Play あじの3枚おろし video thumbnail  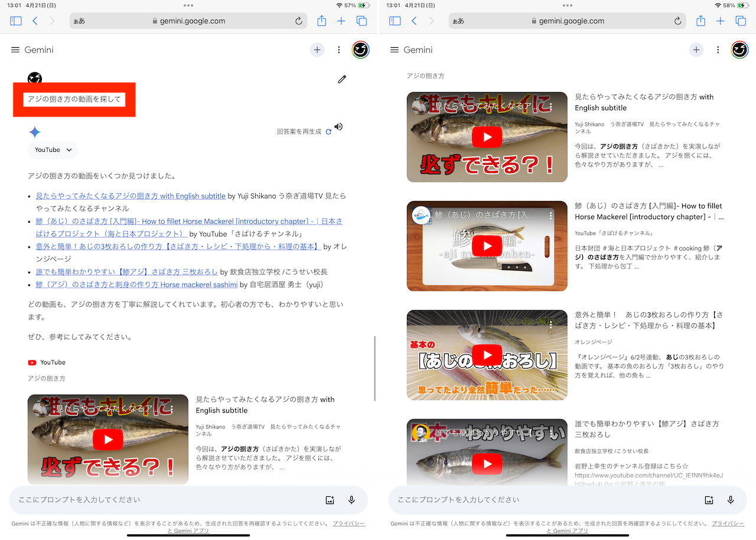(x=487, y=354)
